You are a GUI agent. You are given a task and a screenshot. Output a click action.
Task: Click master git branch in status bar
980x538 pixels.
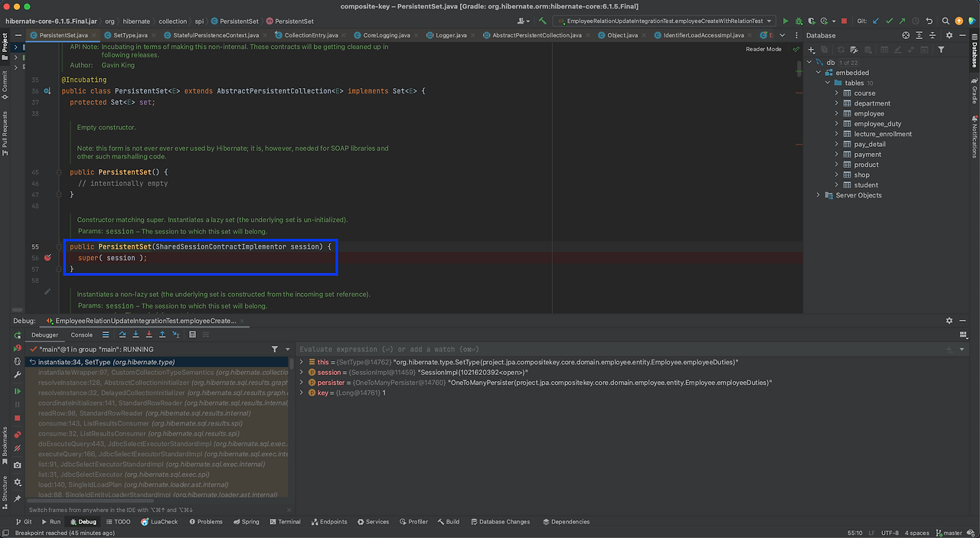coord(949,533)
